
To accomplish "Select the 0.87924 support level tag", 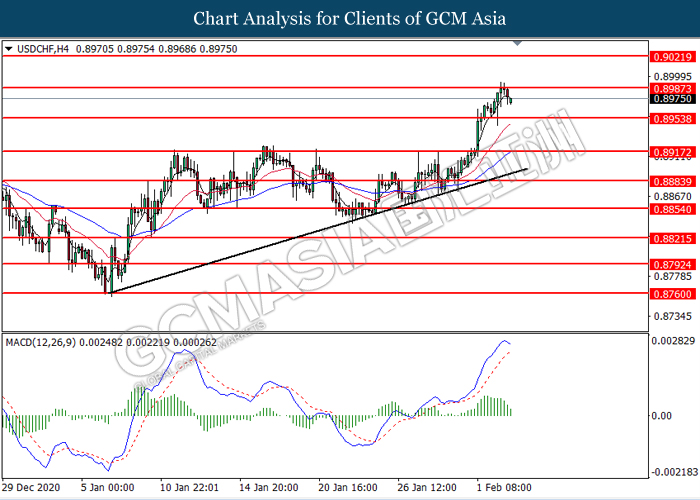I will [x=670, y=265].
